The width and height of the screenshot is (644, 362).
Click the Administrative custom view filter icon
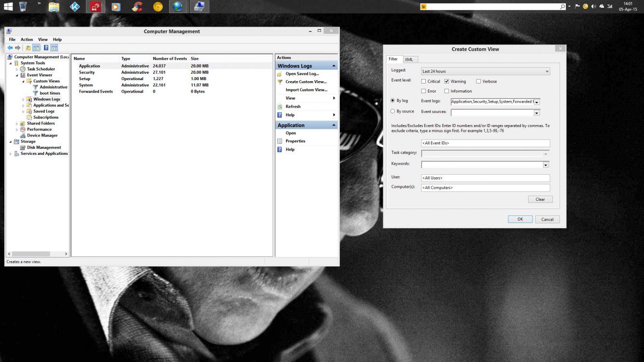35,87
